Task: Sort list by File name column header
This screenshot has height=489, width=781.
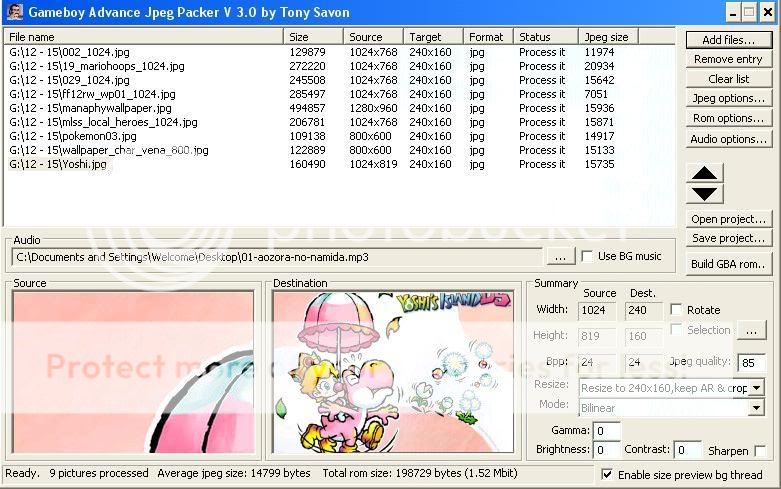Action: point(143,37)
